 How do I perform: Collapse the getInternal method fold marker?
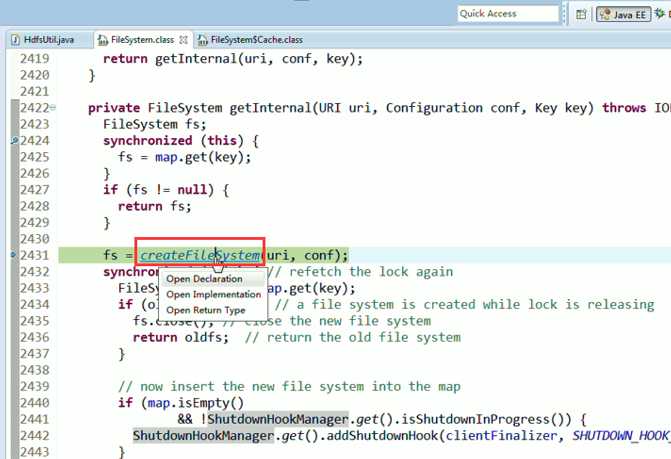(53, 108)
